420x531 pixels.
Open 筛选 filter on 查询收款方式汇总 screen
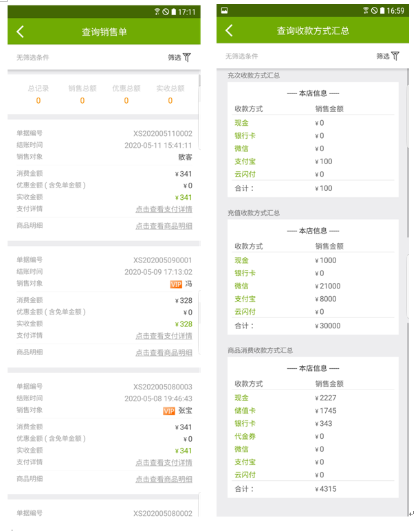388,56
